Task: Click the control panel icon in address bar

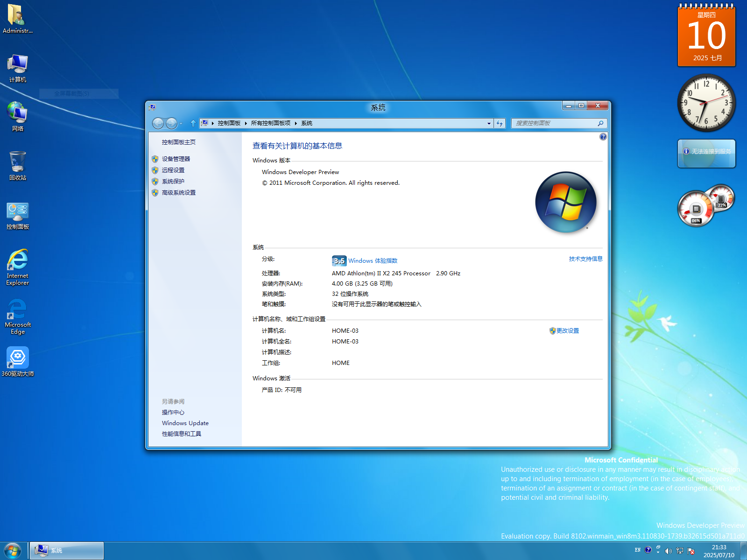Action: 204,123
